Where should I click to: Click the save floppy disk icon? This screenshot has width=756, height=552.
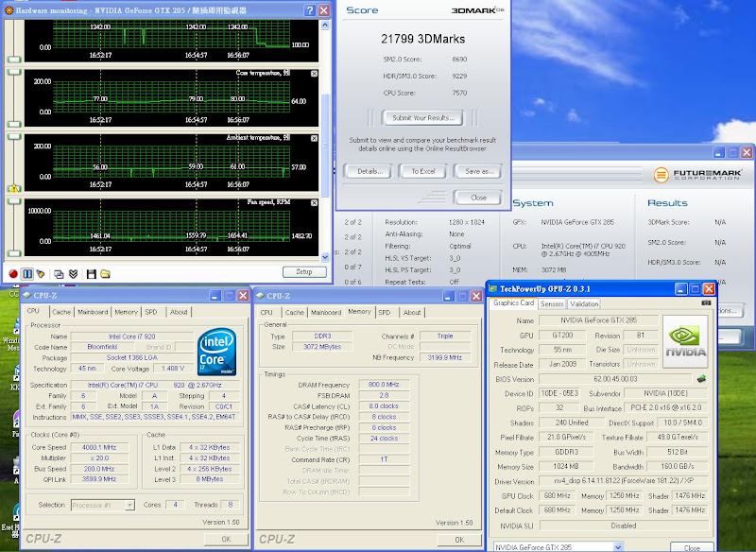coord(91,273)
